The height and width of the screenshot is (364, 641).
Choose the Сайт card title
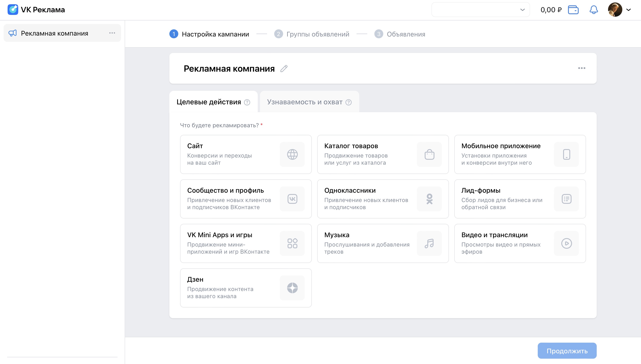pyautogui.click(x=195, y=146)
